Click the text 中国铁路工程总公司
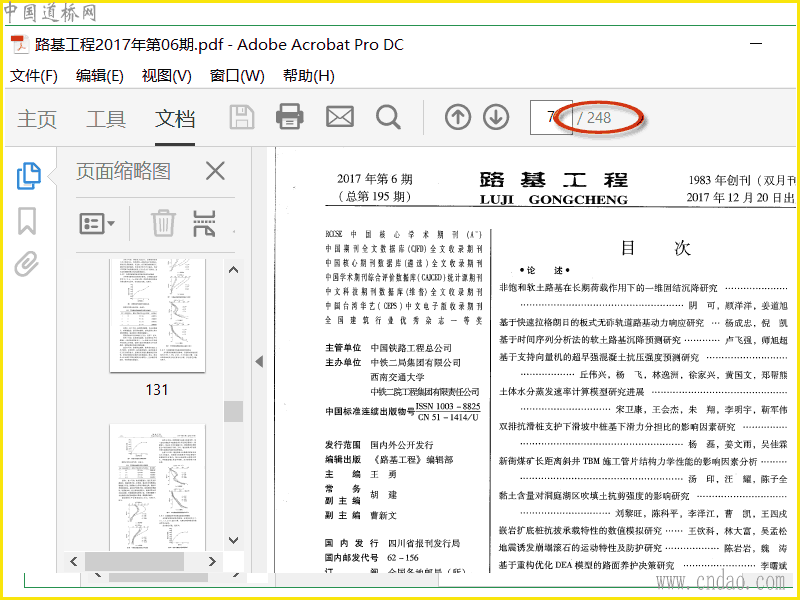The width and height of the screenshot is (800, 600). (x=411, y=348)
